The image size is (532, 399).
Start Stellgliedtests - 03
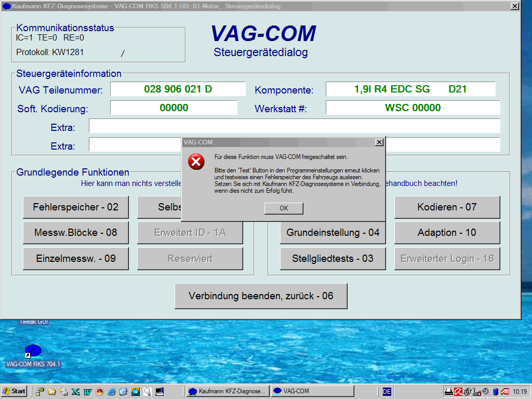coord(333,259)
